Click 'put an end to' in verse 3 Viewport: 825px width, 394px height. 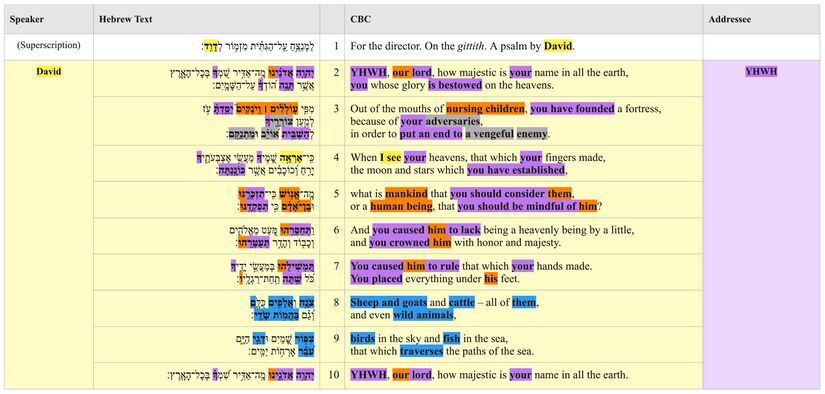click(x=431, y=134)
